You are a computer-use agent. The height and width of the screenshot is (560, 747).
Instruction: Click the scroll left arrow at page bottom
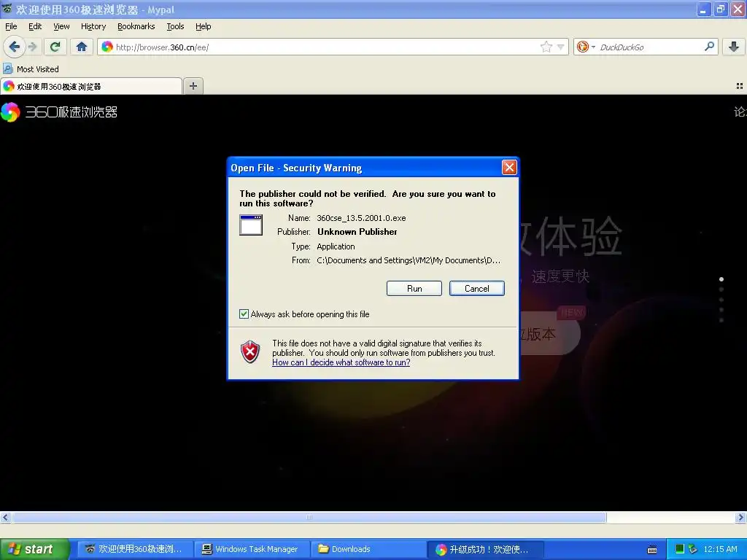[x=5, y=517]
